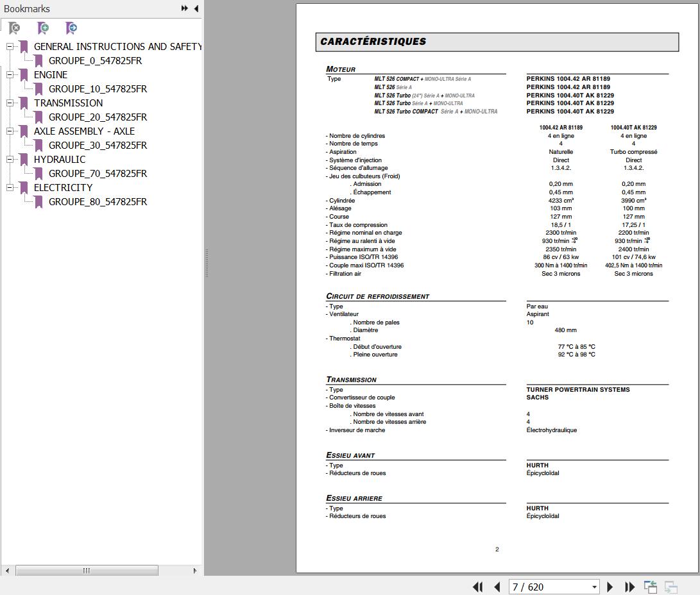700x595 pixels.
Task: Go to the first page
Action: (x=477, y=587)
